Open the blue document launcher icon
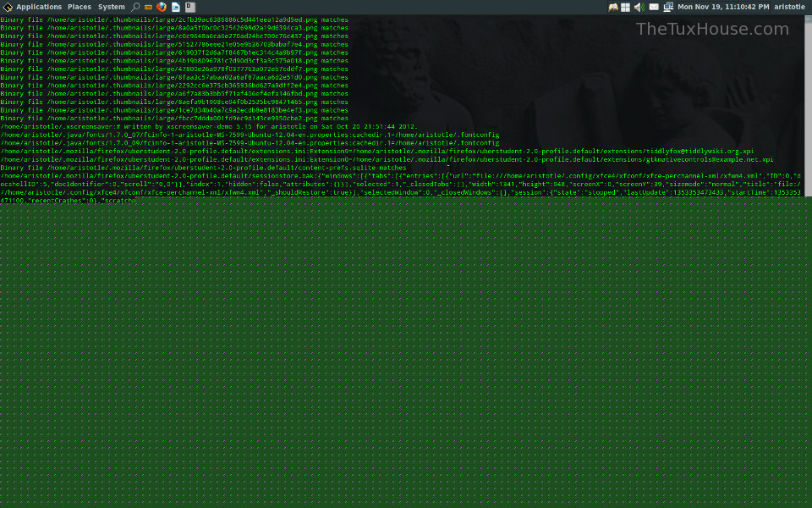The image size is (812, 508). (176, 7)
